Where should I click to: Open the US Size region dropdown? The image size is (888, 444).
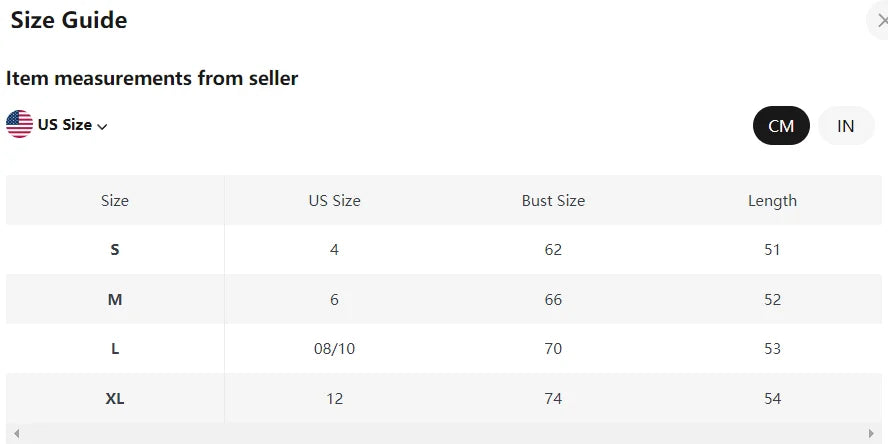[65, 125]
